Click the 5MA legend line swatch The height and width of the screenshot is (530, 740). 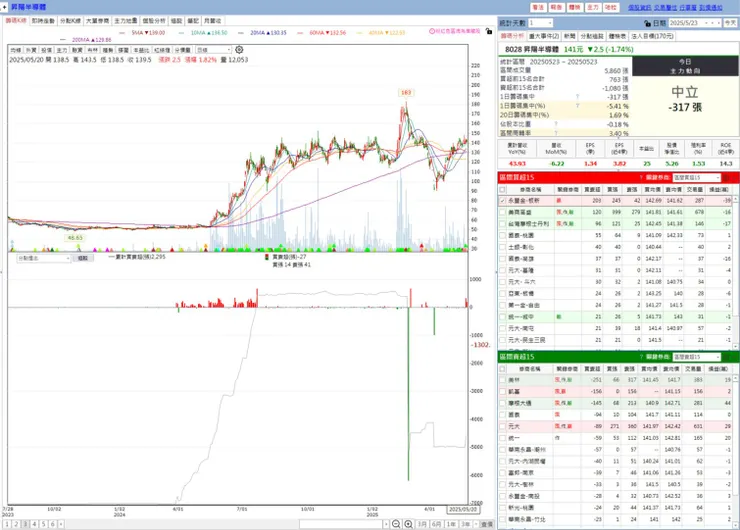point(123,33)
